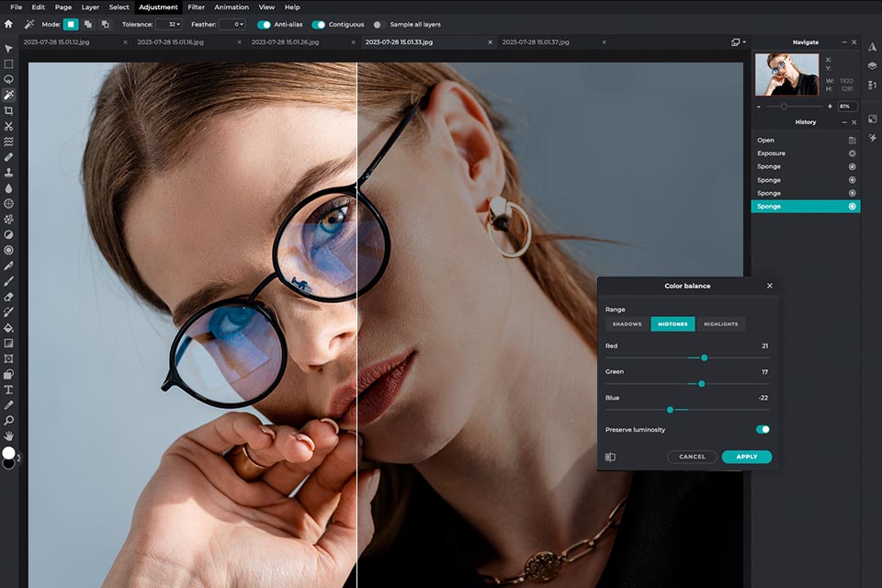Choose the Midtones range

[x=673, y=324]
